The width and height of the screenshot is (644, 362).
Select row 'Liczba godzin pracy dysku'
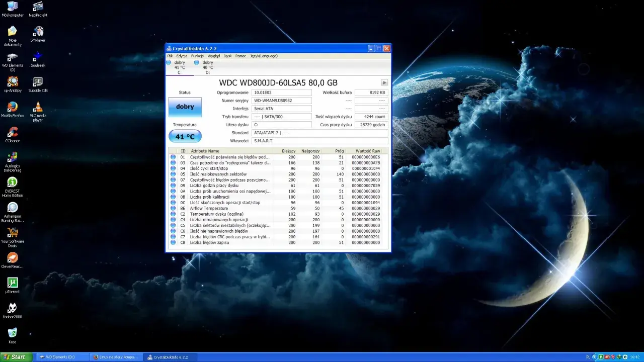[x=278, y=186]
